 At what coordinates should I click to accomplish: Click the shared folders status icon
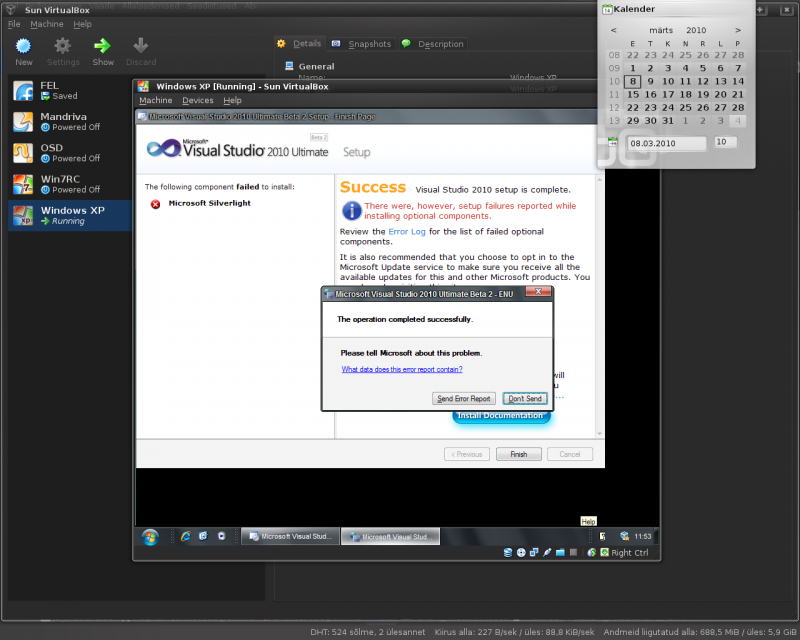point(560,552)
